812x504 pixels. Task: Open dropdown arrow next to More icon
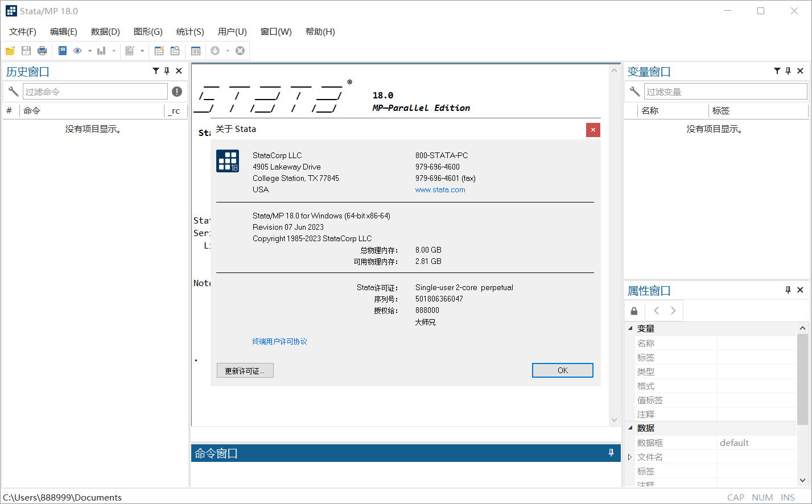tap(228, 51)
